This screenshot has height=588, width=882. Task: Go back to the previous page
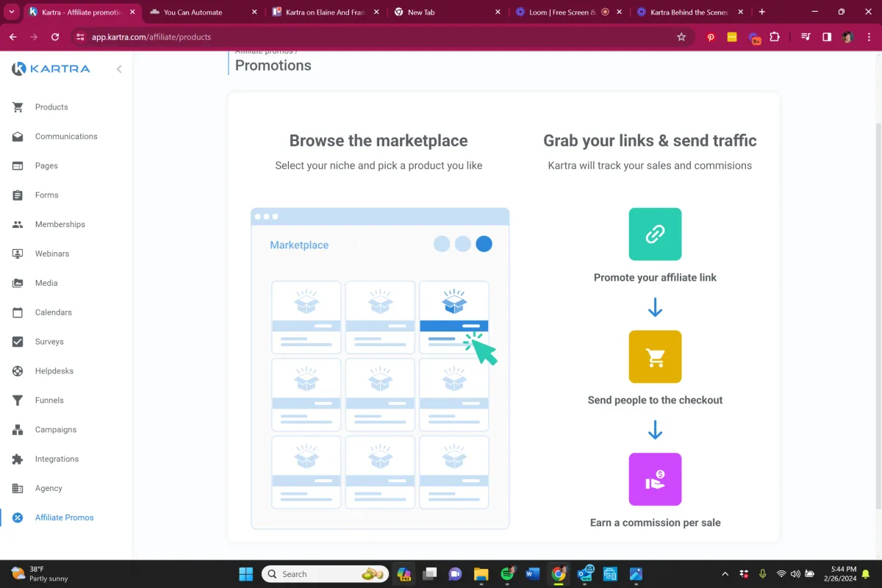coord(13,37)
